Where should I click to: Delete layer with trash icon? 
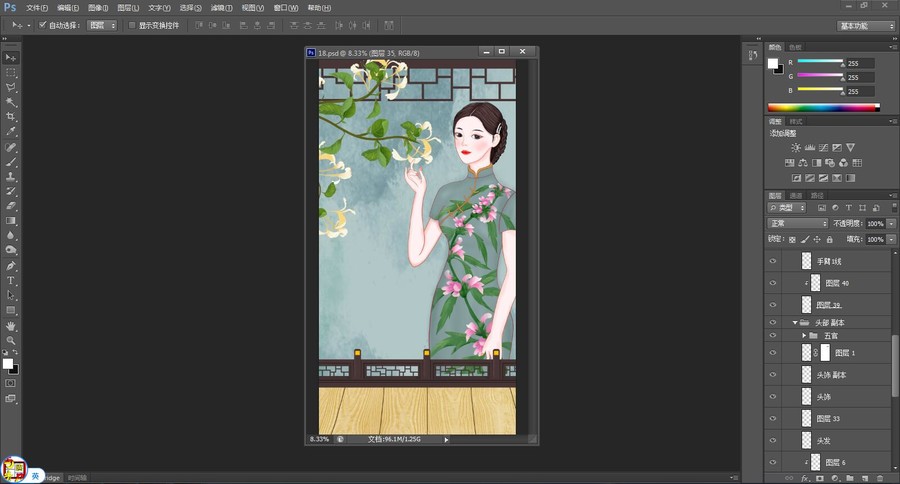pyautogui.click(x=880, y=478)
